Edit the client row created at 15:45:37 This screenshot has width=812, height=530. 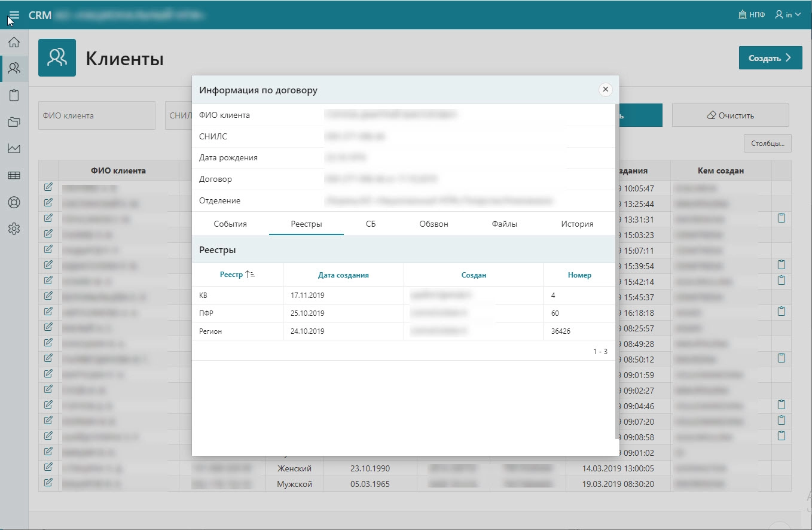(48, 296)
